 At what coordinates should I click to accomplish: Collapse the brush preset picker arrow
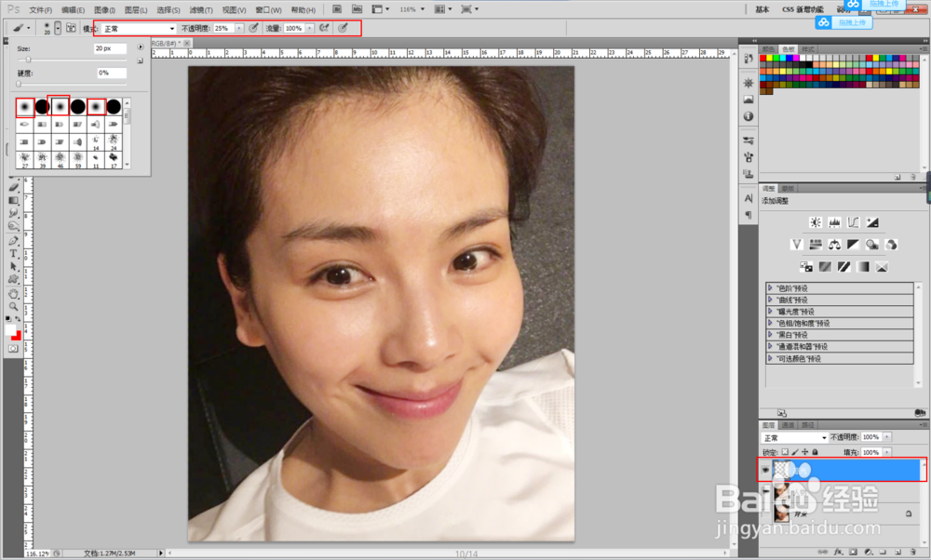[x=58, y=28]
